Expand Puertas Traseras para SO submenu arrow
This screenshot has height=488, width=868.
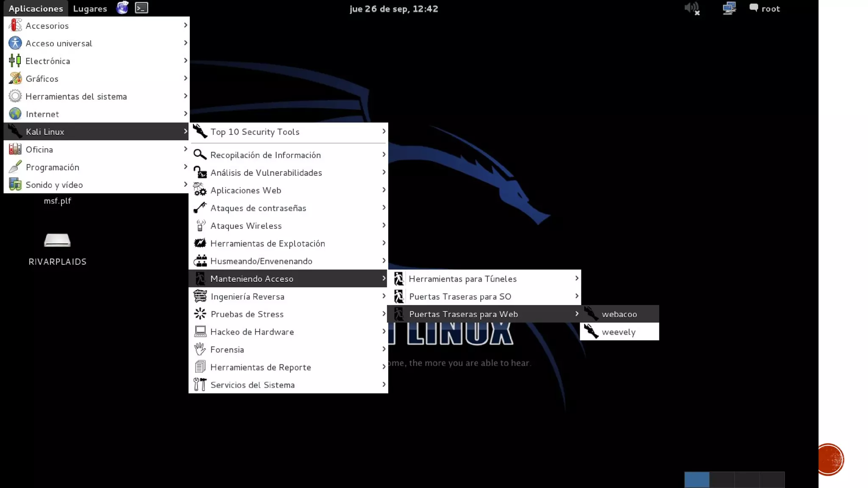tap(576, 296)
